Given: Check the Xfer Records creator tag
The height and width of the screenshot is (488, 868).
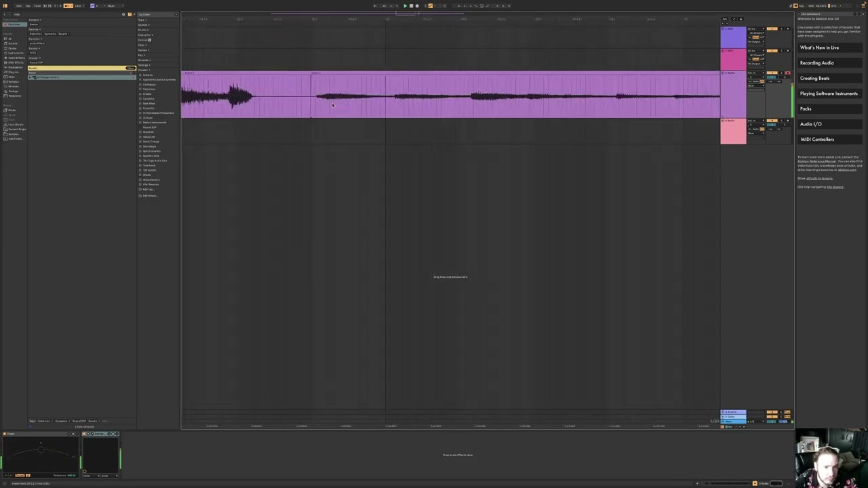Looking at the screenshot, I should click(140, 184).
